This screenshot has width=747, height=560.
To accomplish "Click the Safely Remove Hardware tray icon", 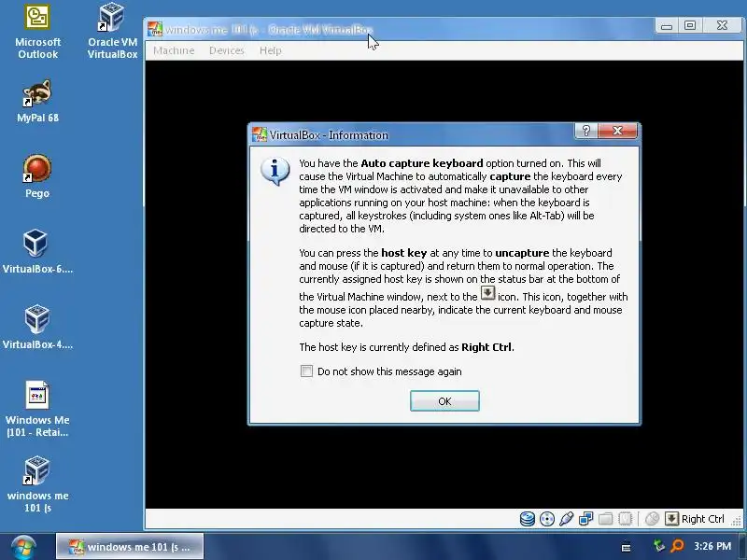I will click(x=659, y=546).
